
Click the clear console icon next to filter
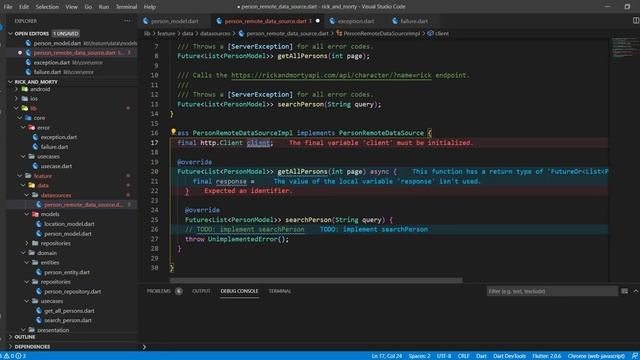[x=624, y=291]
